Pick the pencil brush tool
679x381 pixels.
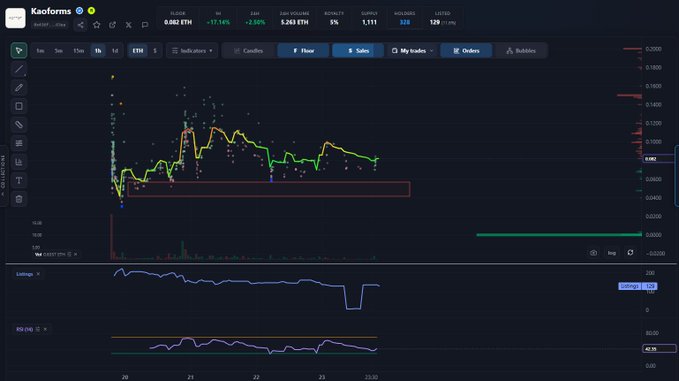click(x=19, y=87)
